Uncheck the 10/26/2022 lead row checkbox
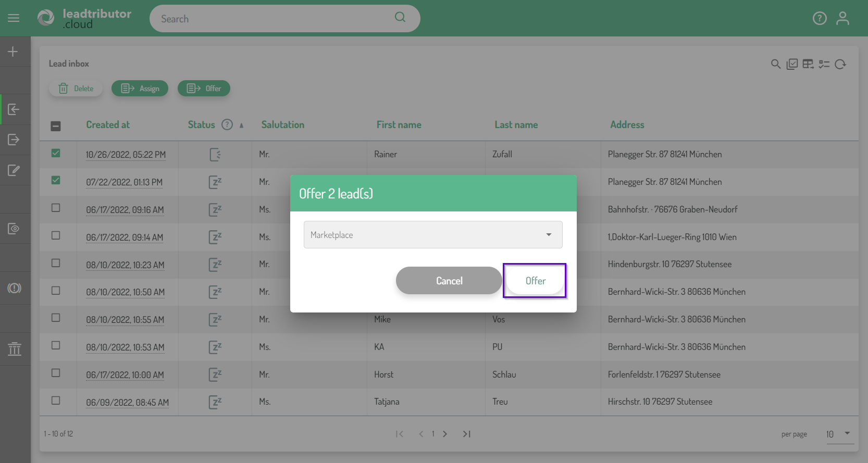The image size is (868, 463). coord(56,153)
